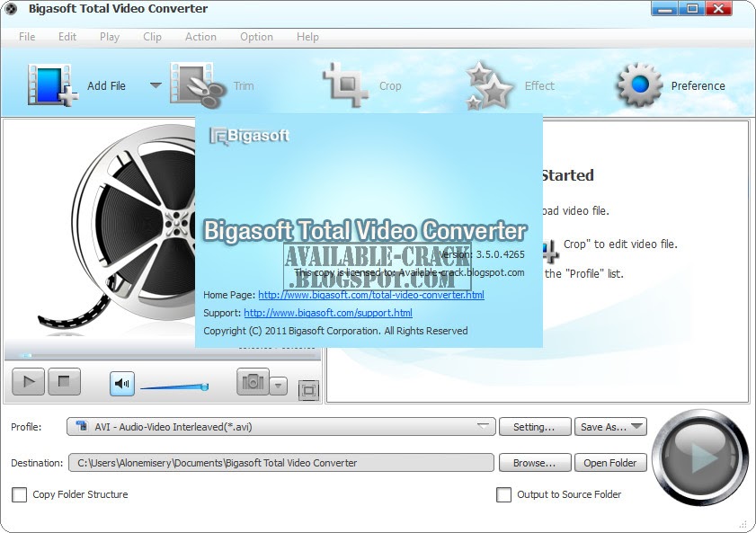Click the AVI file icon in Profile
The height and width of the screenshot is (533, 756).
(83, 426)
